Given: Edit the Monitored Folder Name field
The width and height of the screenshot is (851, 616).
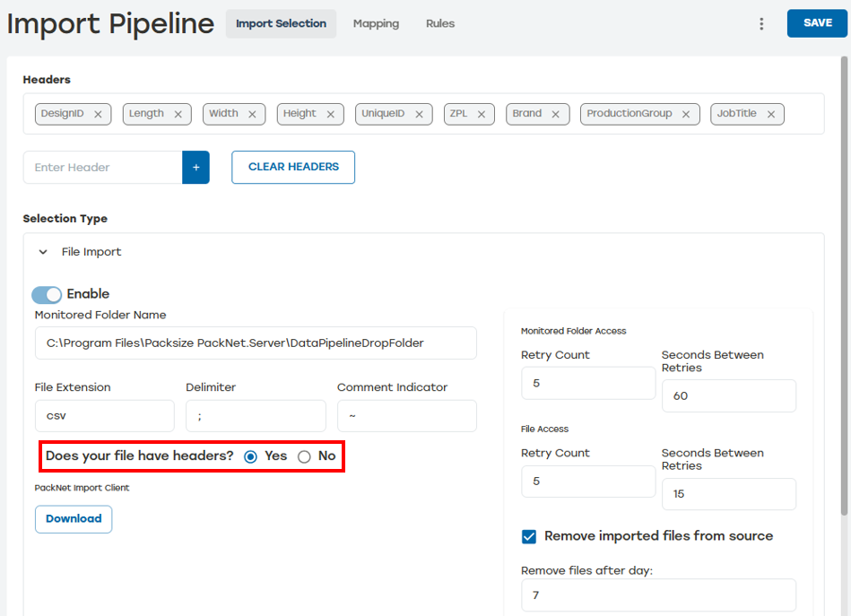Looking at the screenshot, I should pos(256,343).
